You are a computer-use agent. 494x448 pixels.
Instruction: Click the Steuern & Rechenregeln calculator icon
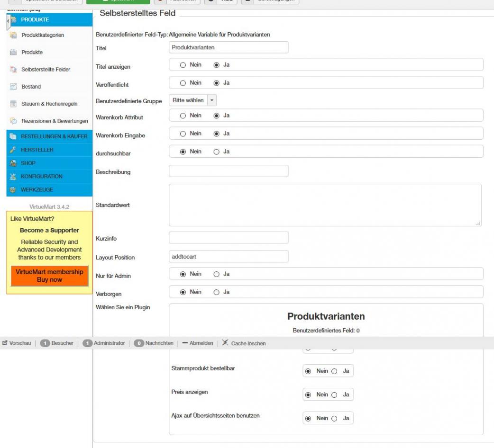(13, 104)
